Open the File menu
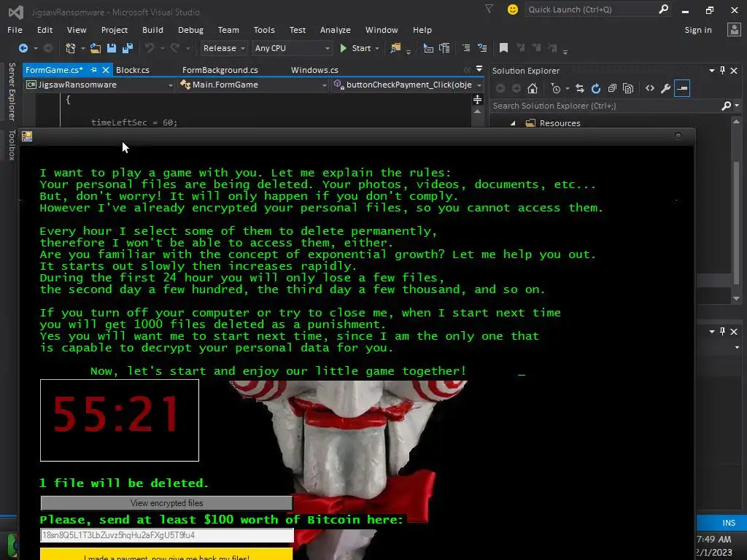 [x=15, y=30]
